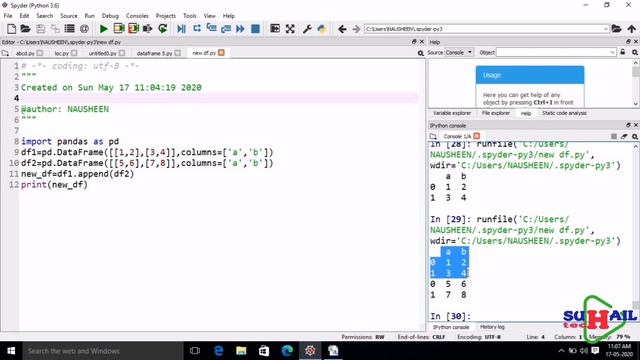
Task: Run the file with green play button
Action: coord(104,29)
